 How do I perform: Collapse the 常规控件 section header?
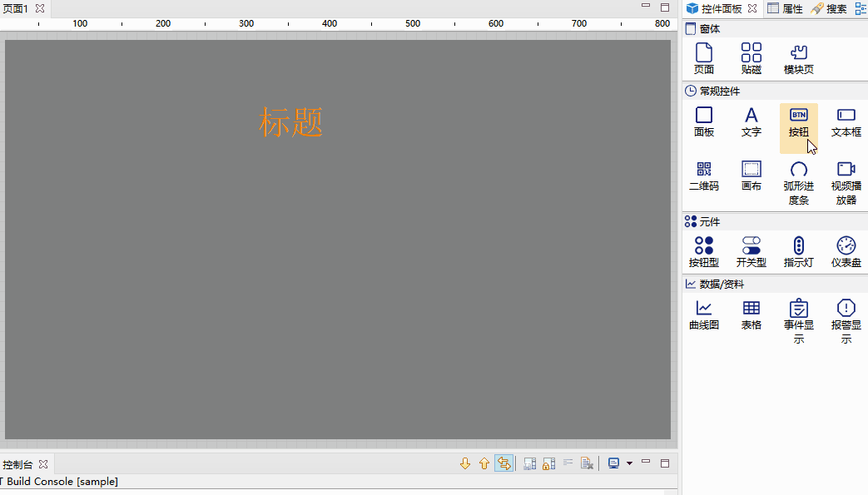tap(719, 91)
